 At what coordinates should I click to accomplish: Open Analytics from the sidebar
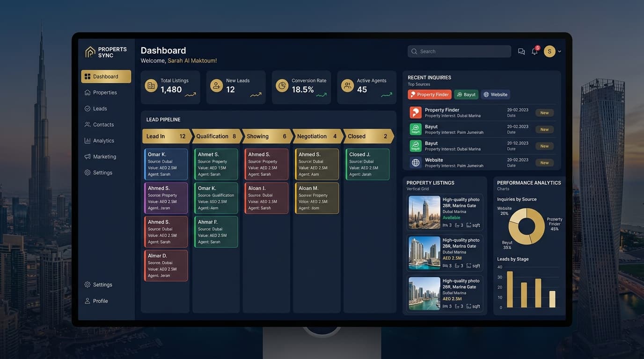click(99, 141)
